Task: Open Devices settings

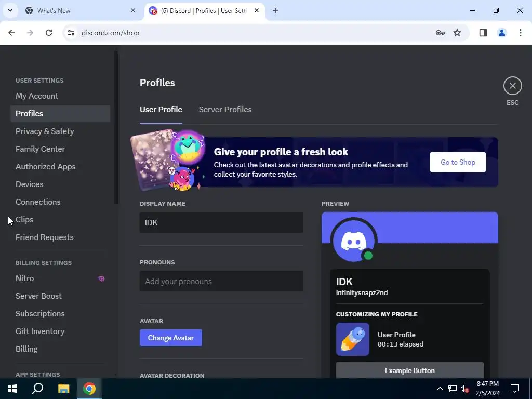Action: point(60,184)
